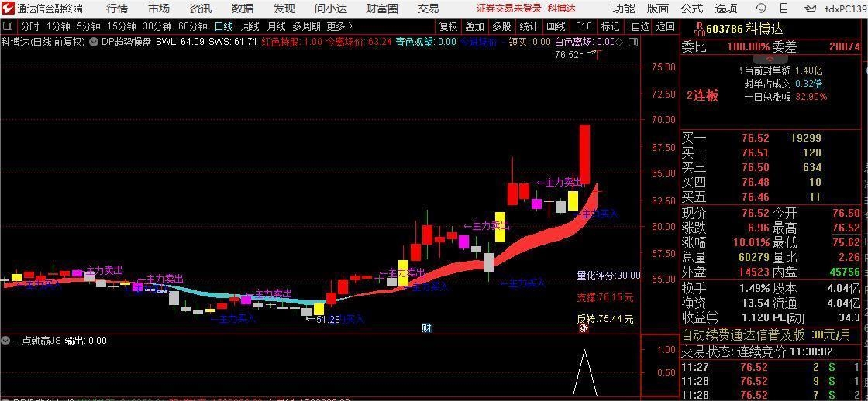Click the 标记 mark button

(610, 26)
